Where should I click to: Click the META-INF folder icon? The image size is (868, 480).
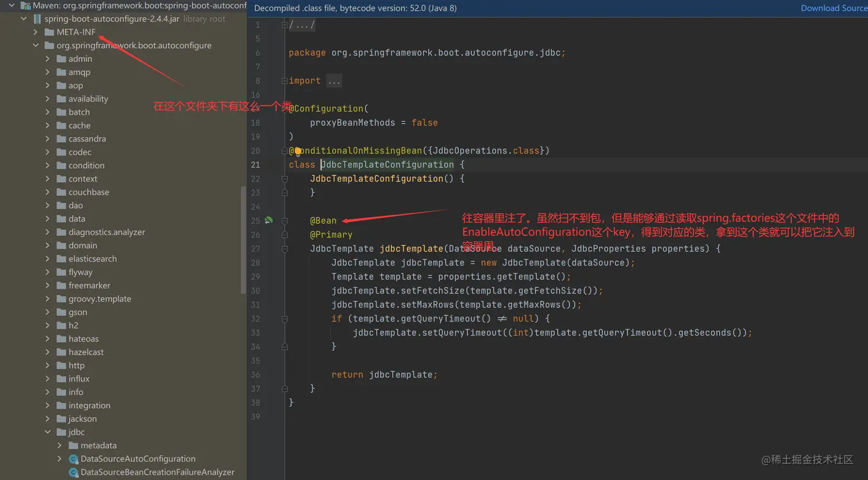pos(49,32)
